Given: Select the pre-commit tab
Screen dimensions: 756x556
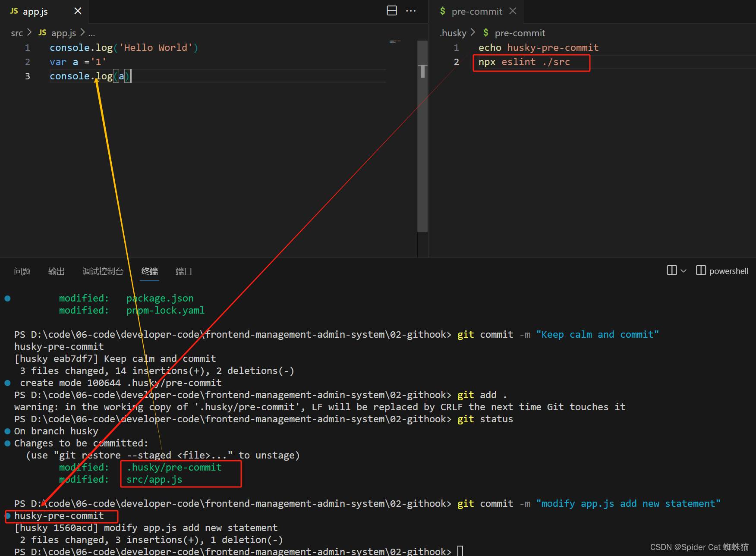Looking at the screenshot, I should pos(477,11).
